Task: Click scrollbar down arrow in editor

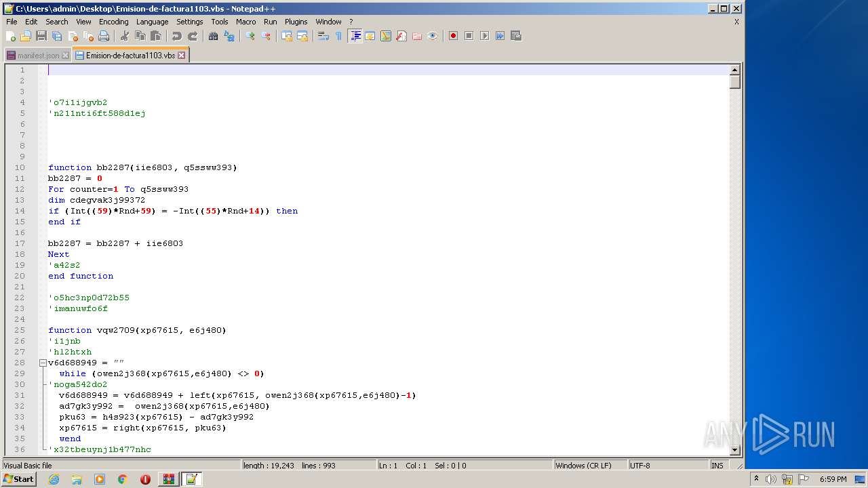Action: click(734, 449)
